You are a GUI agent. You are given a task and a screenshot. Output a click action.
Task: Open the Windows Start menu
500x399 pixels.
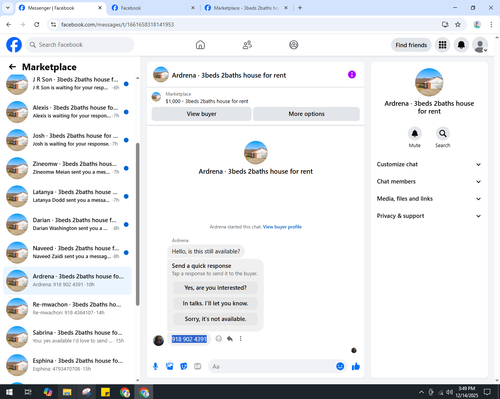click(9, 392)
